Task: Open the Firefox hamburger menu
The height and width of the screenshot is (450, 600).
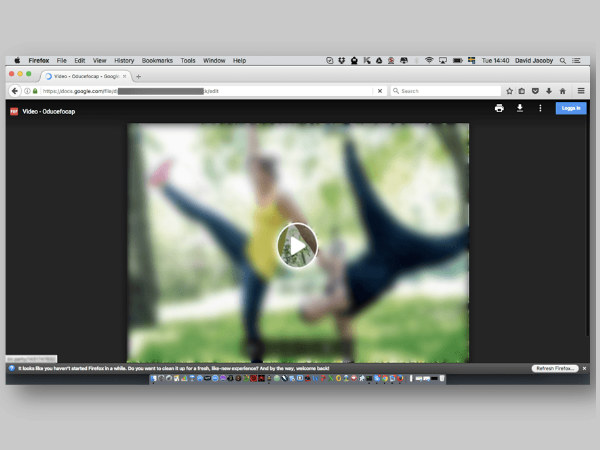Action: (581, 91)
